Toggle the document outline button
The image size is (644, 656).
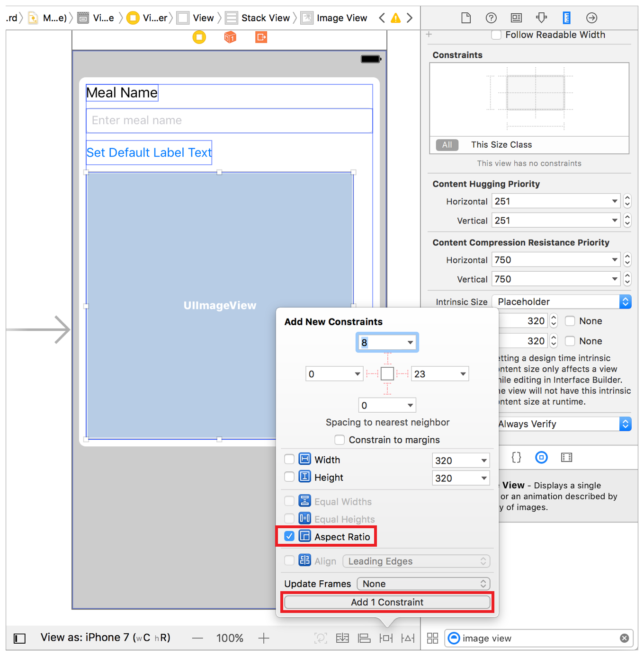coord(19,638)
